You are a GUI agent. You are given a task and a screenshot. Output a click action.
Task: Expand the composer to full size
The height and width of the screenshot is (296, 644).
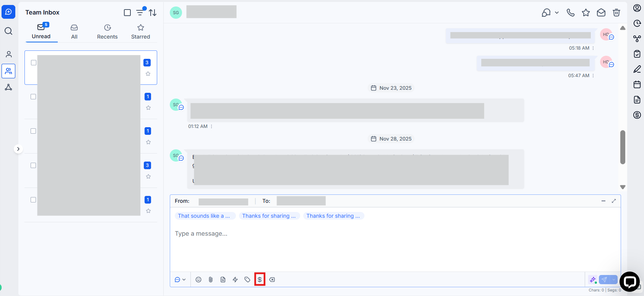coord(614,201)
